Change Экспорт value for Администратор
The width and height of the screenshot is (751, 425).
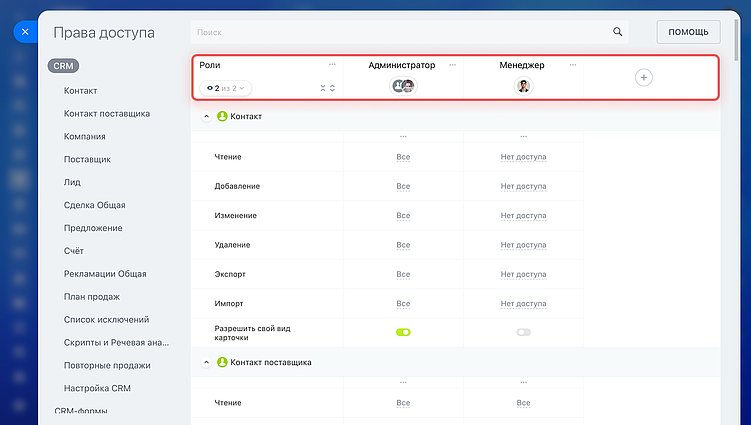pos(403,274)
